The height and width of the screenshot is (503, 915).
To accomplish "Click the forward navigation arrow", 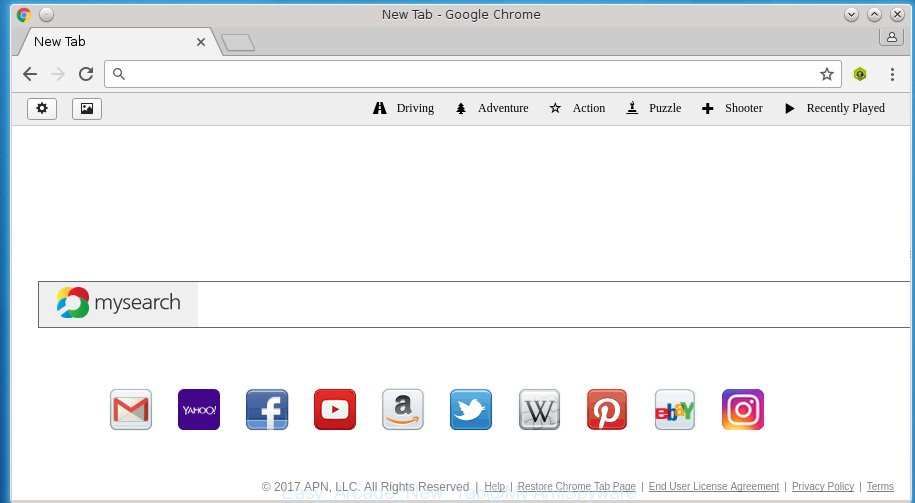I will (x=58, y=74).
